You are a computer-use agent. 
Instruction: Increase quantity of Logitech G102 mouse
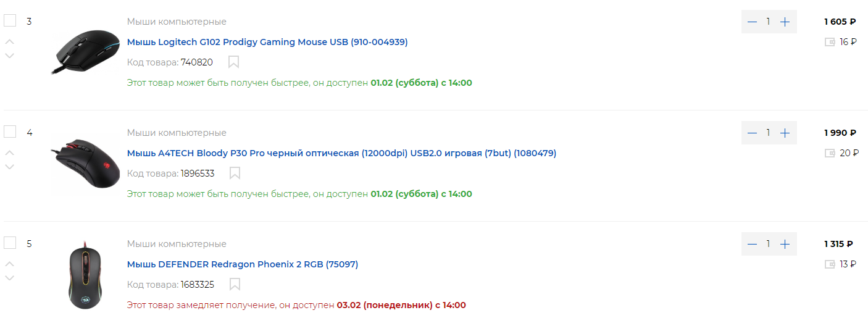pyautogui.click(x=785, y=22)
